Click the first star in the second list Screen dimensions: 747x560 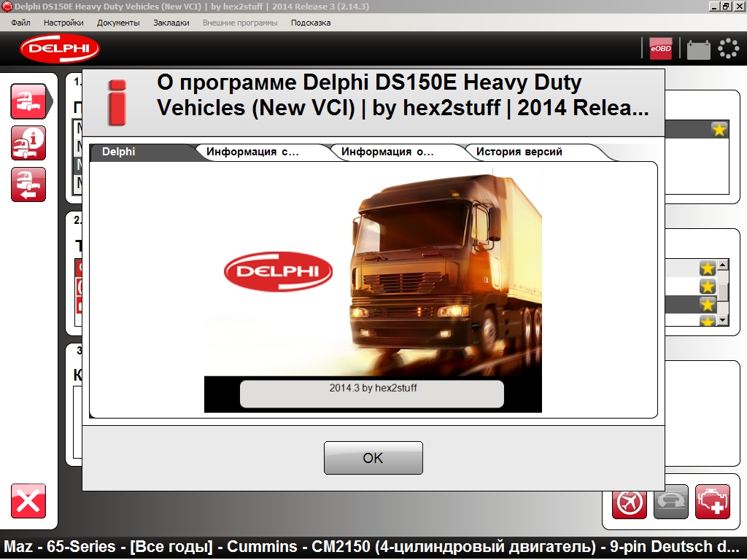click(x=708, y=268)
